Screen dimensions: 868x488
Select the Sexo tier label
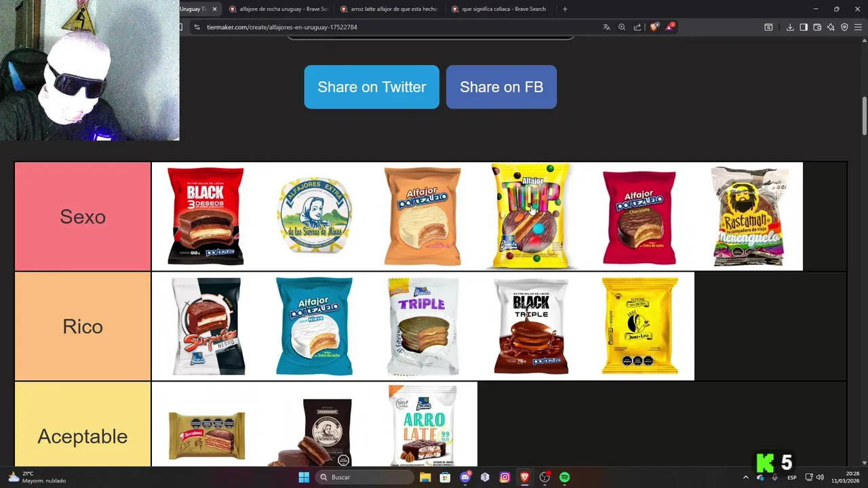pyautogui.click(x=83, y=216)
